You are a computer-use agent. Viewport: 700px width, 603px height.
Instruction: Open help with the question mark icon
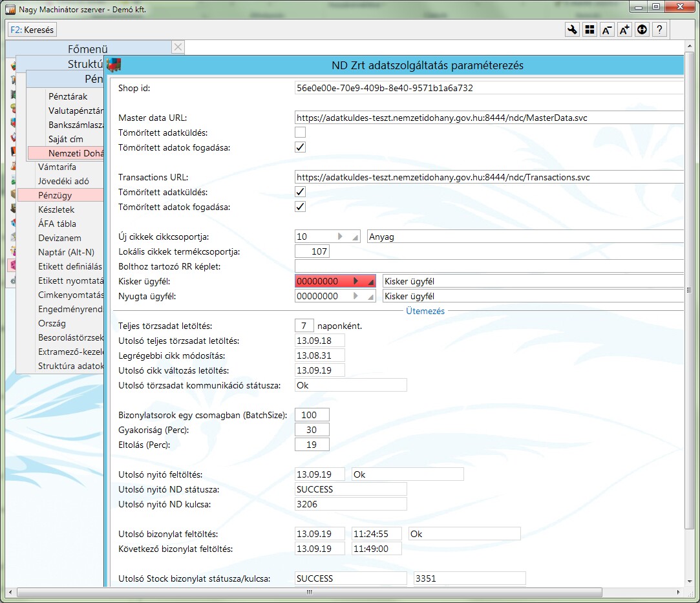coord(659,30)
